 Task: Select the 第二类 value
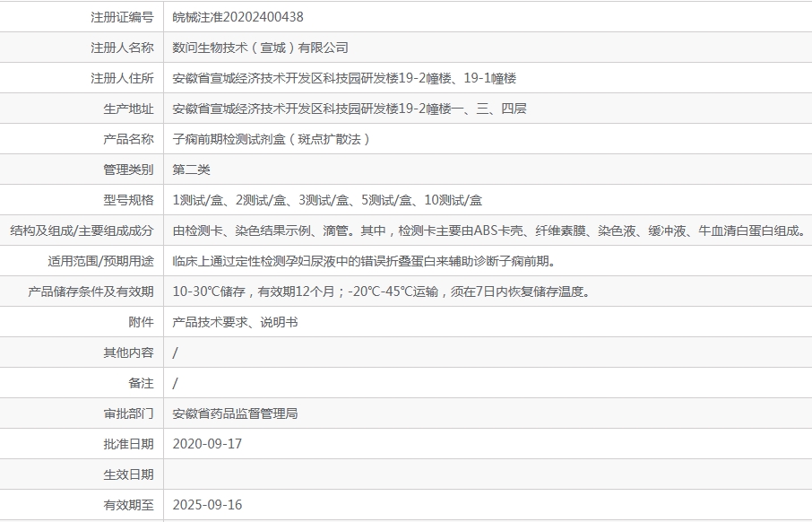click(x=191, y=170)
